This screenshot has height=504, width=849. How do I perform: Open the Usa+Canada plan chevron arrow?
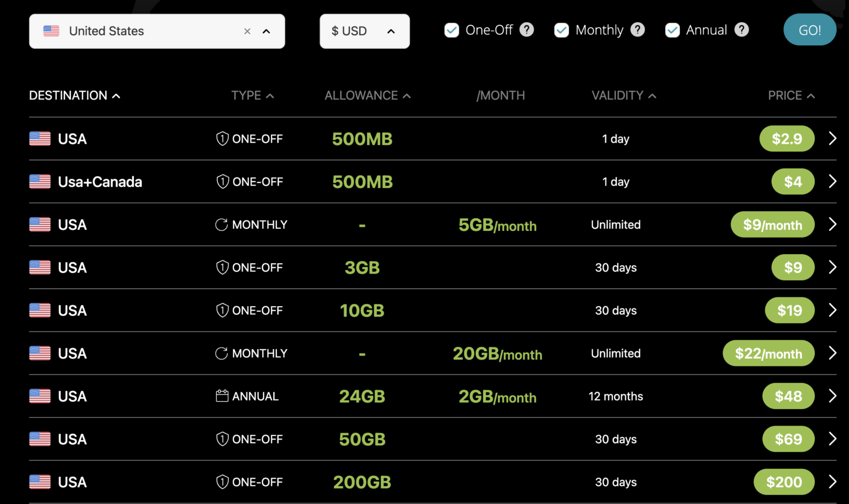tap(832, 181)
